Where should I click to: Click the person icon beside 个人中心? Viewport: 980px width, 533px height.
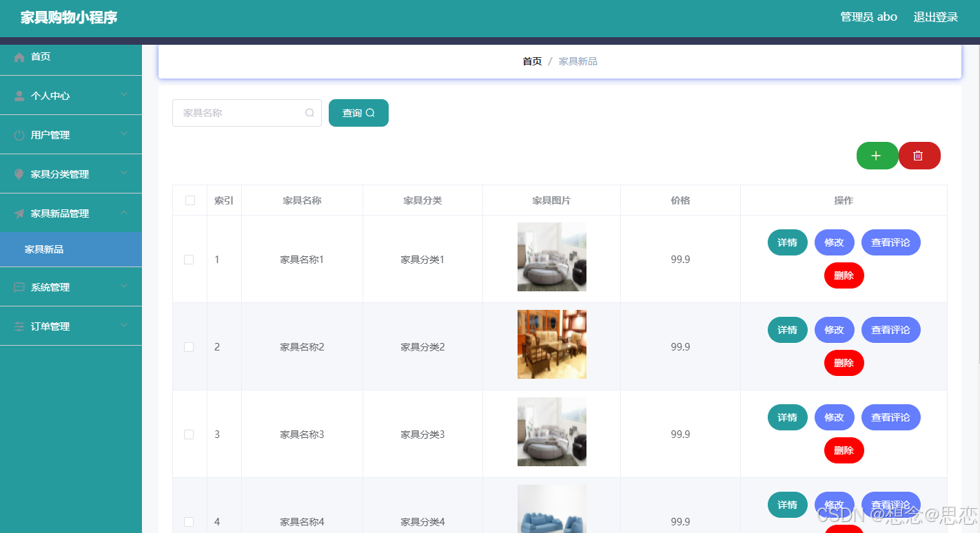(x=19, y=96)
